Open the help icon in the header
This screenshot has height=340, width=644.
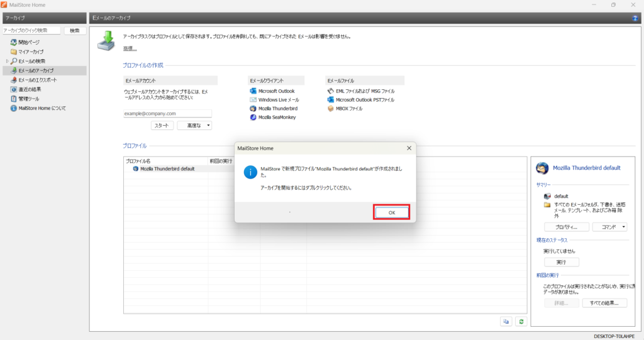635,18
